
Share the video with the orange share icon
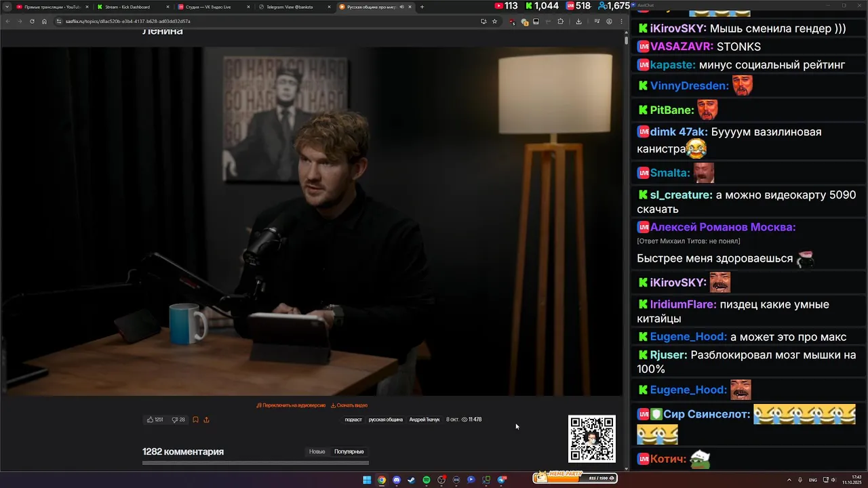click(x=206, y=420)
